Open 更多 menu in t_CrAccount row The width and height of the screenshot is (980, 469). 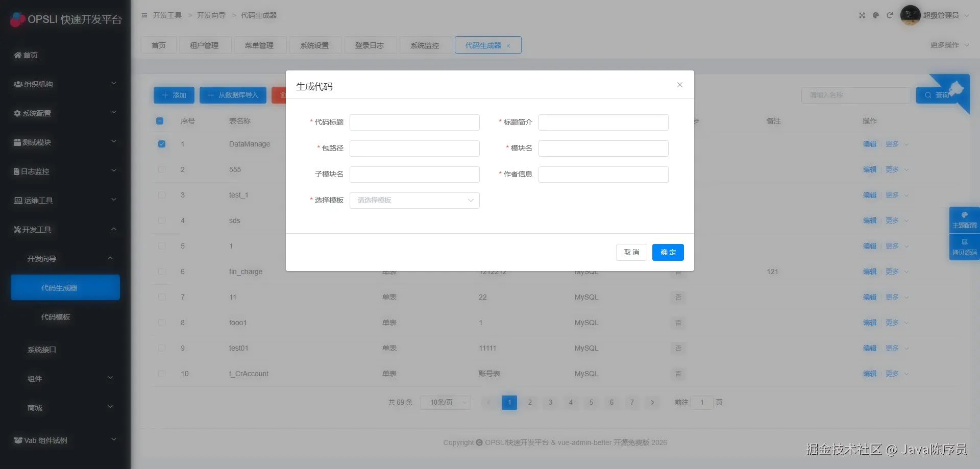click(897, 374)
